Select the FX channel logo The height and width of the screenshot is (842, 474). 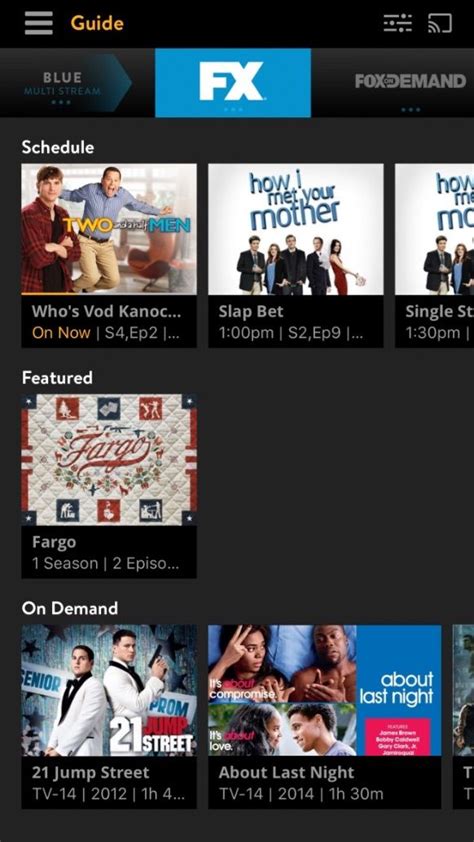(232, 81)
